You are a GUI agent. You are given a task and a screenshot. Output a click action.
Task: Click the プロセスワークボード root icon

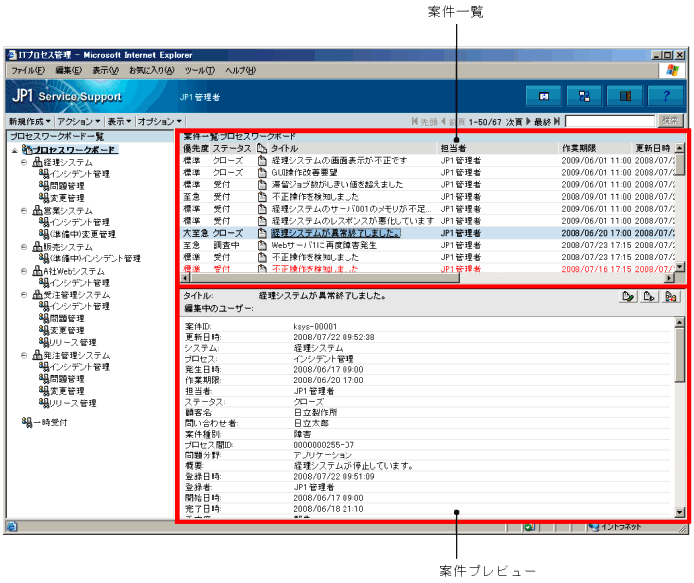click(x=27, y=150)
